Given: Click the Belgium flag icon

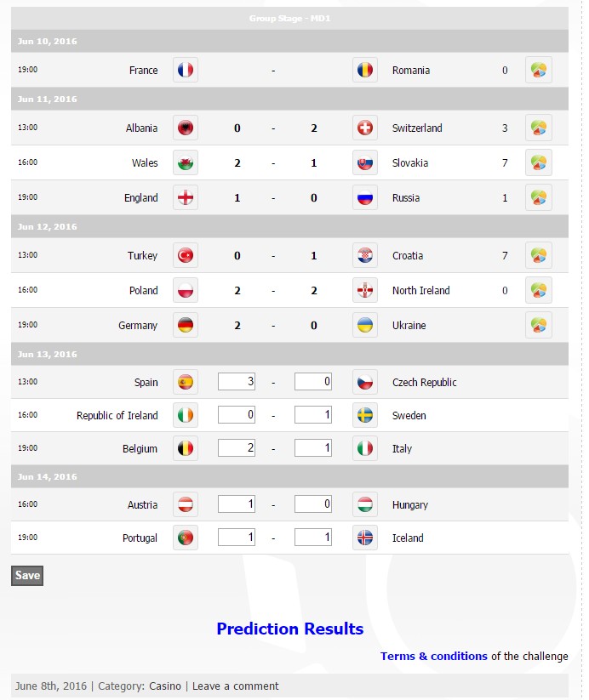Looking at the screenshot, I should click(185, 448).
